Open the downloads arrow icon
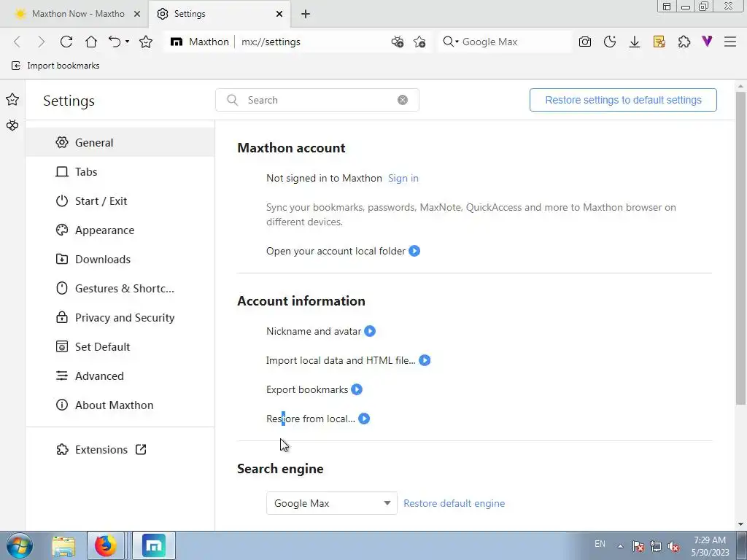The width and height of the screenshot is (747, 560). [x=635, y=42]
